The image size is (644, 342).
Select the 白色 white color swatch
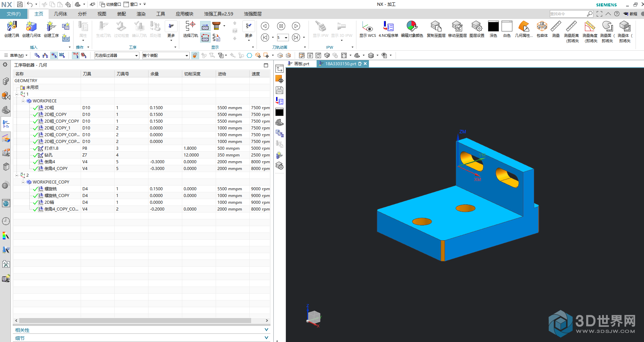point(507,26)
